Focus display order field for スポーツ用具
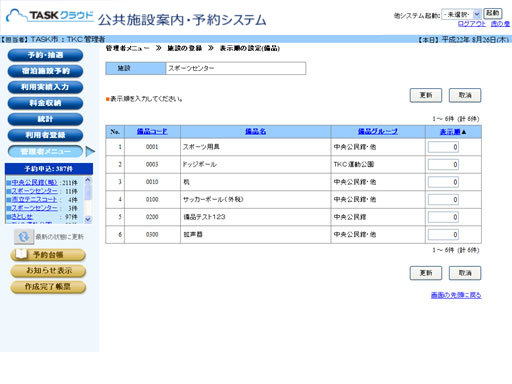 443,147
